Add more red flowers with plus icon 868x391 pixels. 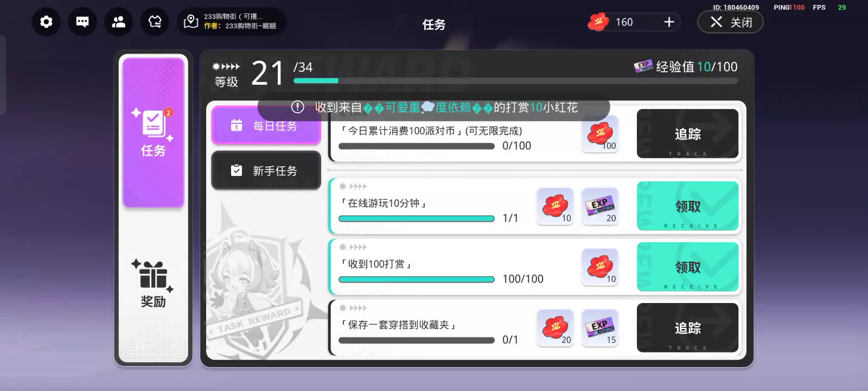[669, 22]
